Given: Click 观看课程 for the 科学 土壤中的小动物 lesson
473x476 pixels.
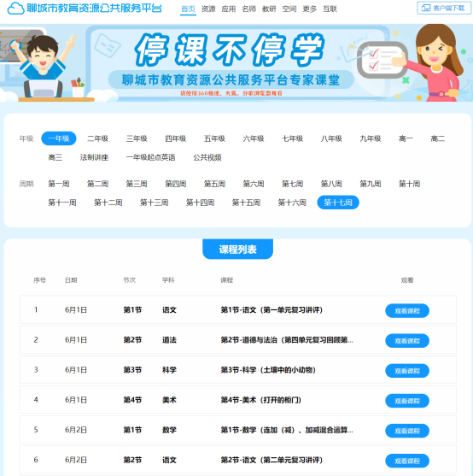Looking at the screenshot, I should (407, 371).
